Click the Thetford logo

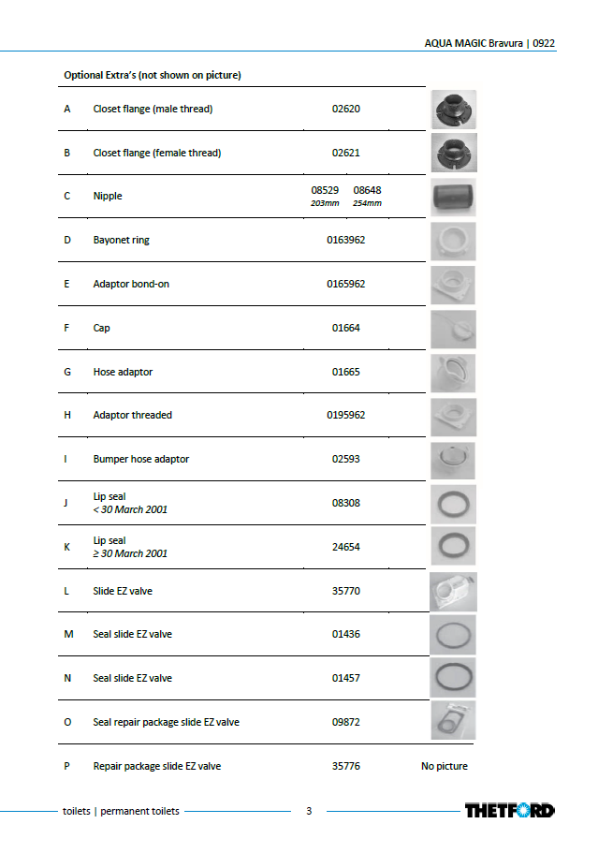[509, 811]
